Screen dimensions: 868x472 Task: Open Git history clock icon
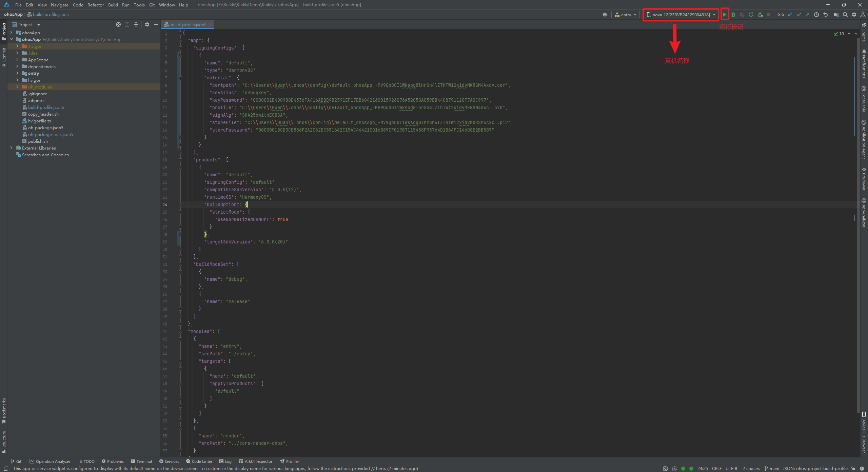pos(816,15)
